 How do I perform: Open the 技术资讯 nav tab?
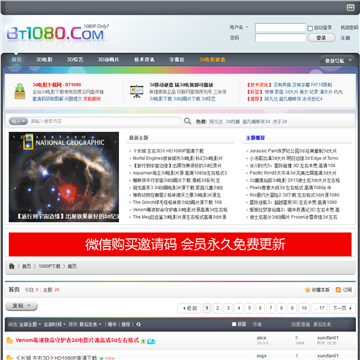pyautogui.click(x=144, y=60)
